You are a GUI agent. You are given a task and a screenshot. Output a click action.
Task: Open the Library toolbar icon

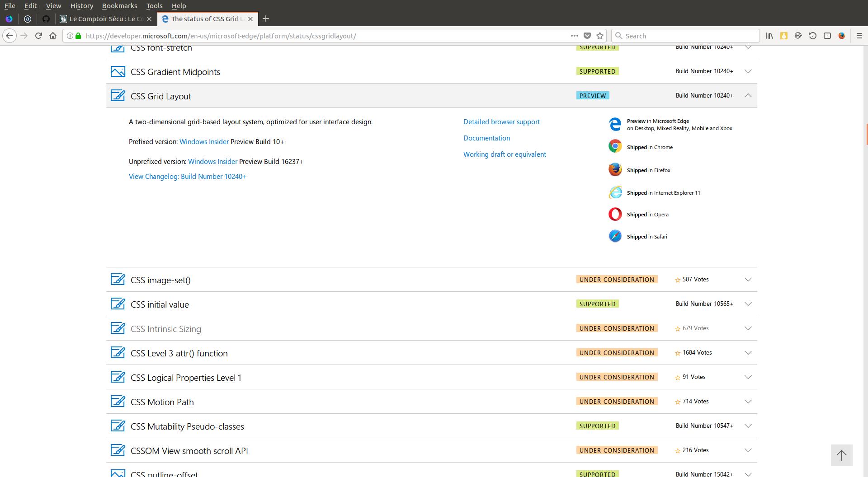[769, 36]
